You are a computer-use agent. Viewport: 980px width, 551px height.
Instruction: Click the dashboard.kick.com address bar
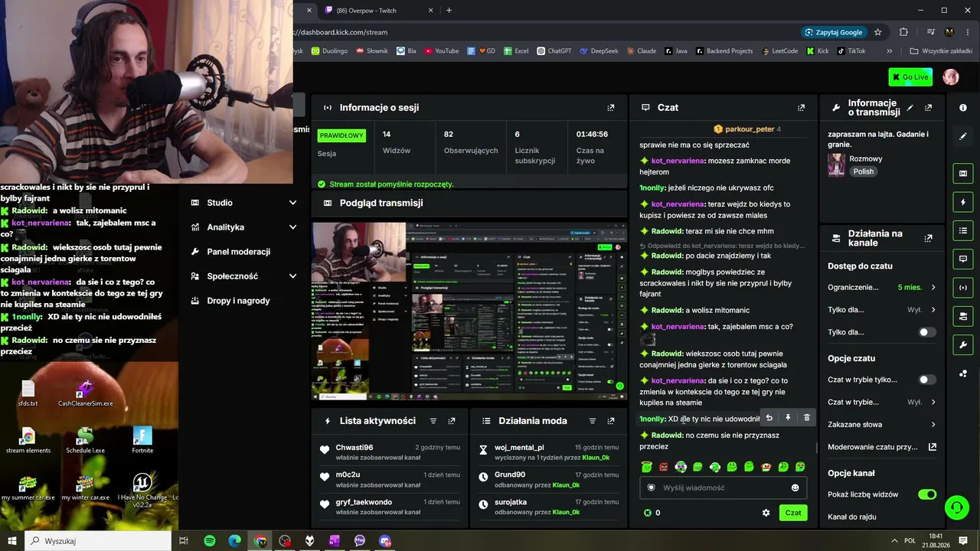544,32
